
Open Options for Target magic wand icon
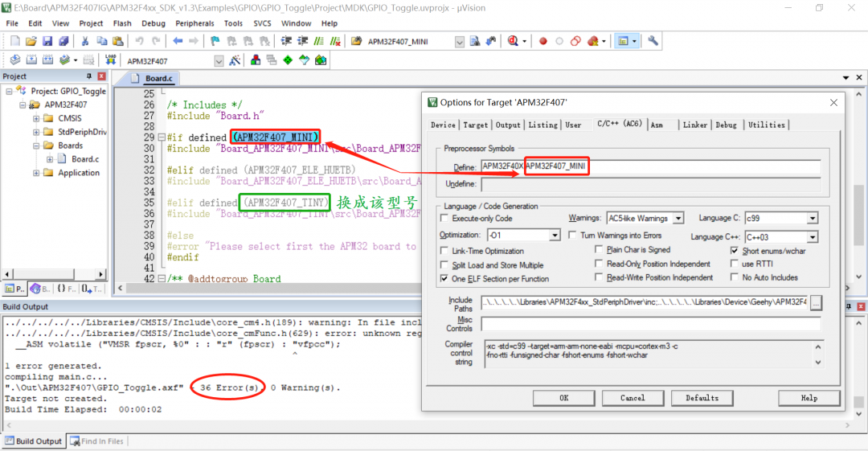coord(235,59)
